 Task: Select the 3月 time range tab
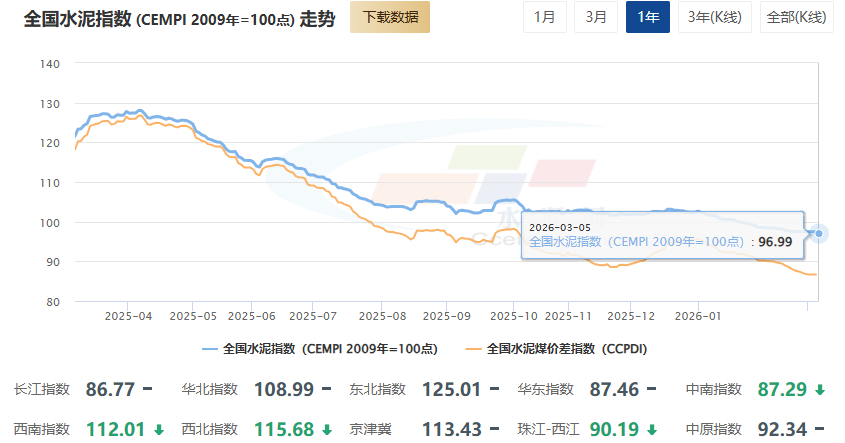pos(595,17)
